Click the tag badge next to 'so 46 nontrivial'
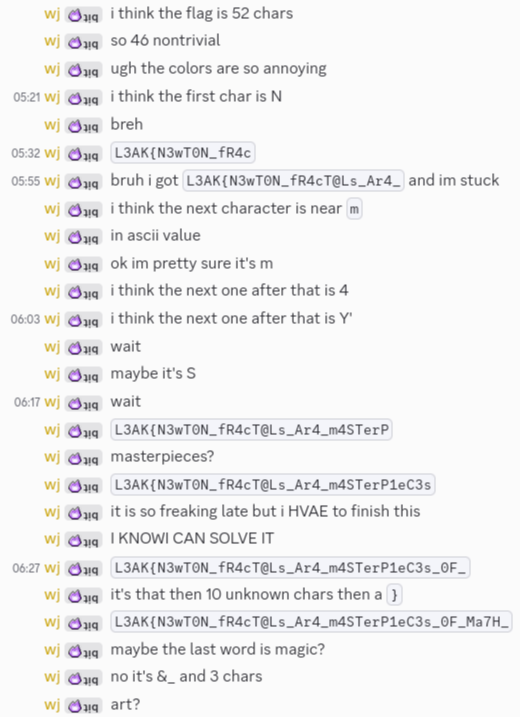The height and width of the screenshot is (717, 520). [x=83, y=42]
